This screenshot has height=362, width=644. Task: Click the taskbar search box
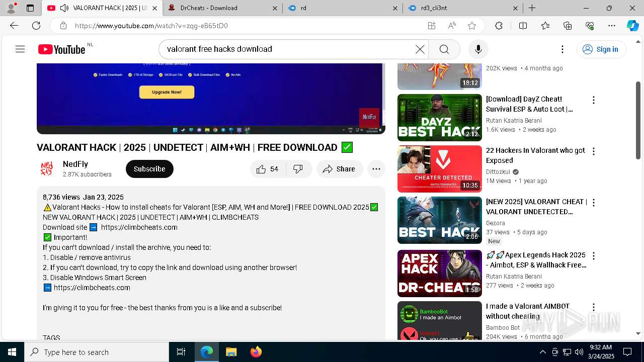pos(97,352)
